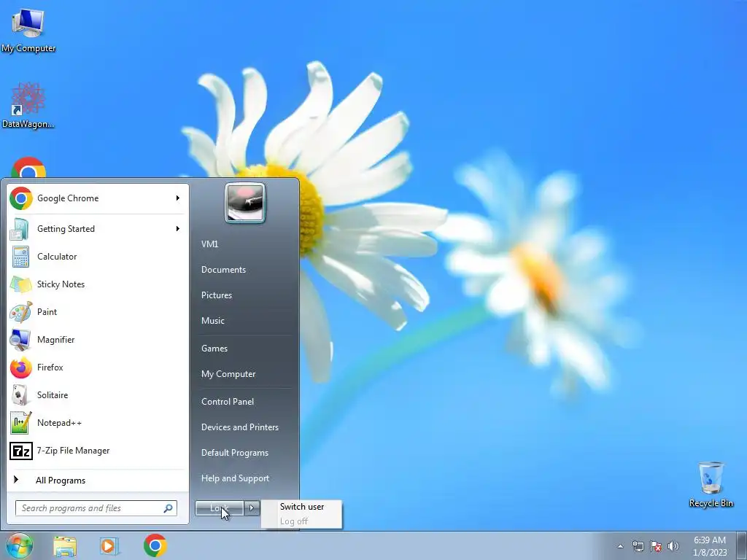Open the Solitaire game icon
747x560 pixels.
coord(21,395)
